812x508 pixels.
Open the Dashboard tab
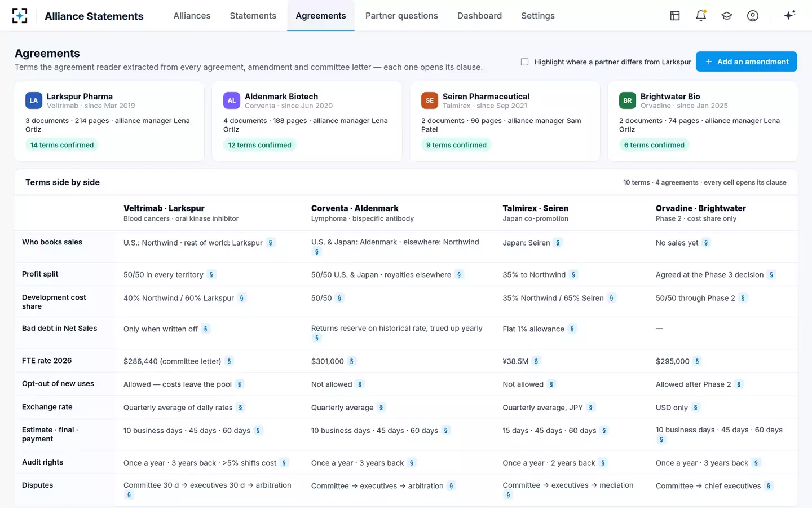point(479,16)
